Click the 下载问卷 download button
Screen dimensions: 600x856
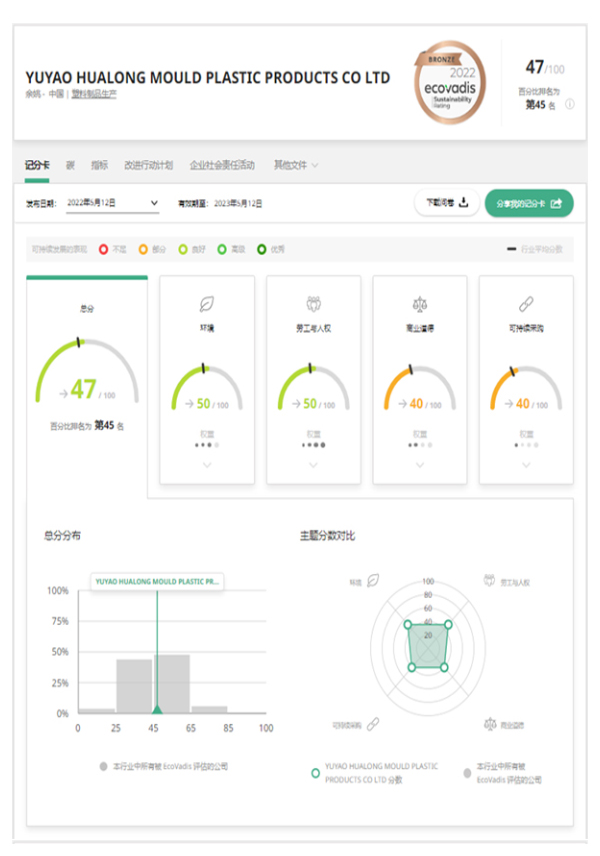coord(447,203)
